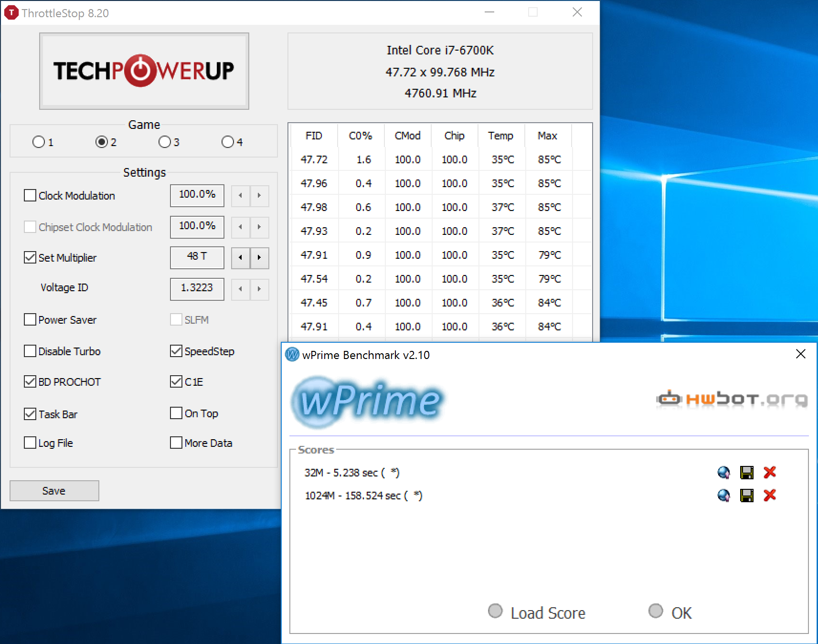The width and height of the screenshot is (818, 644).
Task: Save the 1024M score with floppy icon
Action: (747, 496)
